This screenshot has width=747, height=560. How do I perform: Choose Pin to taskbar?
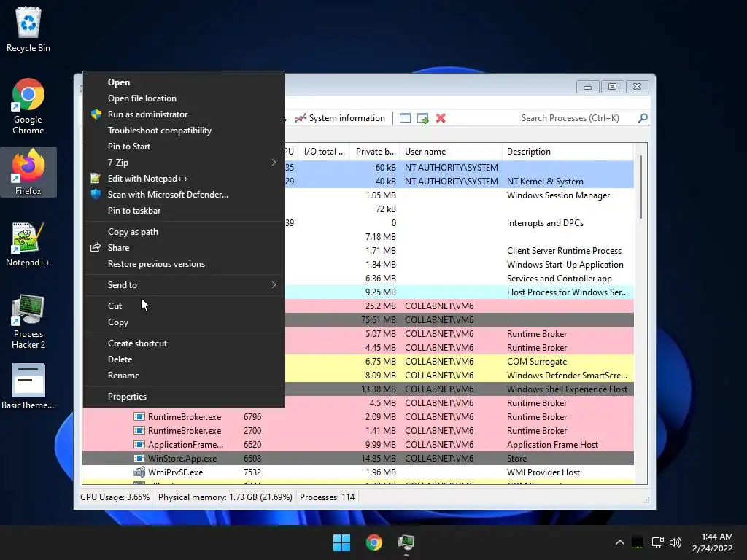click(184, 211)
